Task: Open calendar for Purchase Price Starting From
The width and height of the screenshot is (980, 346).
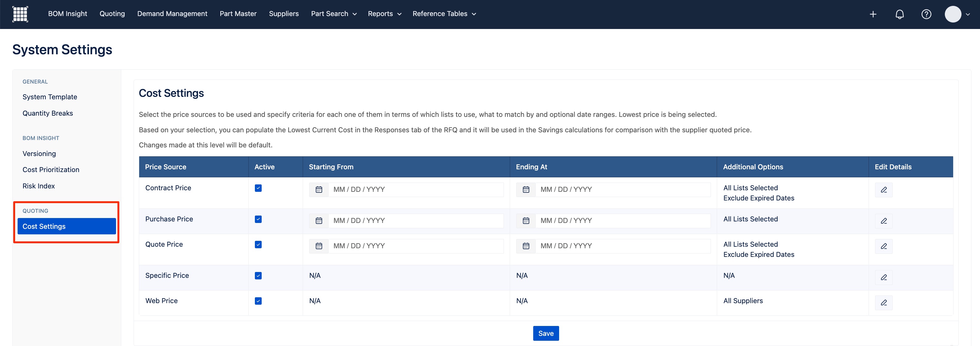Action: coord(319,221)
